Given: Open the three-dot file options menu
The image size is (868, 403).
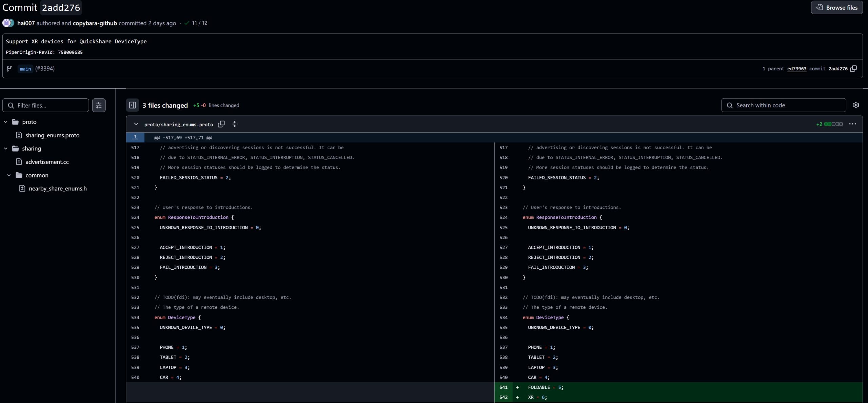Looking at the screenshot, I should point(852,124).
